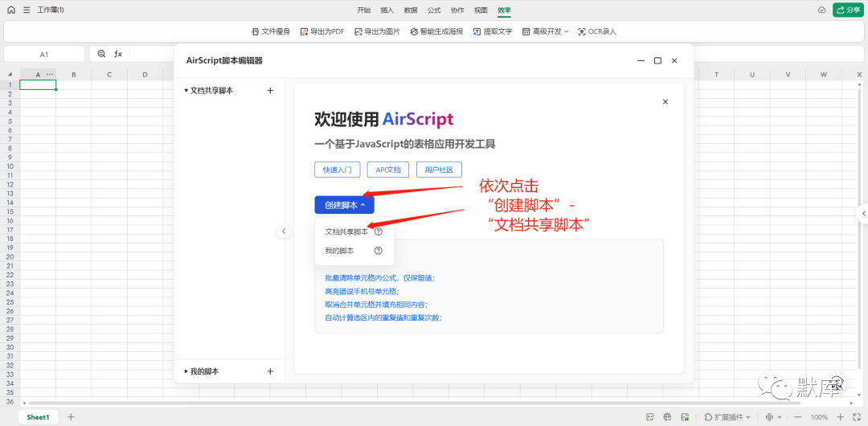Click the magnifier icon in formula bar

pos(101,54)
